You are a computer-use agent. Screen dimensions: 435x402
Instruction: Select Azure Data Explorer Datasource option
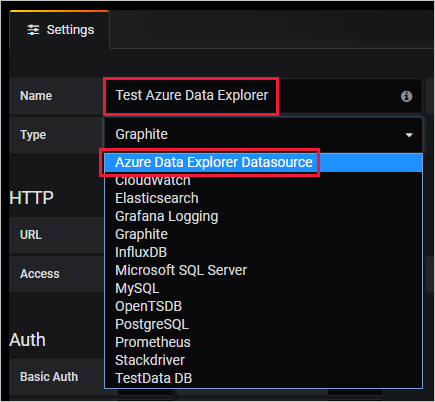click(x=263, y=163)
